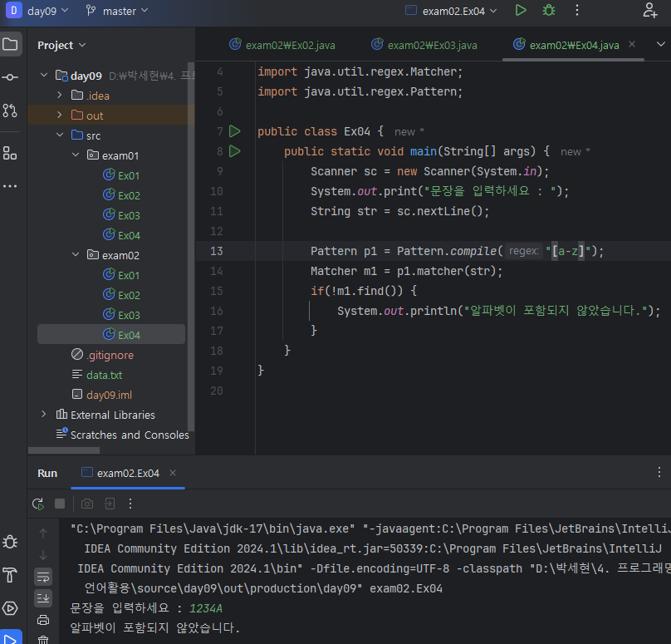Screen dimensions: 671x644
Task: Open the Debug tool window from sidebar
Action: pyautogui.click(x=10, y=542)
